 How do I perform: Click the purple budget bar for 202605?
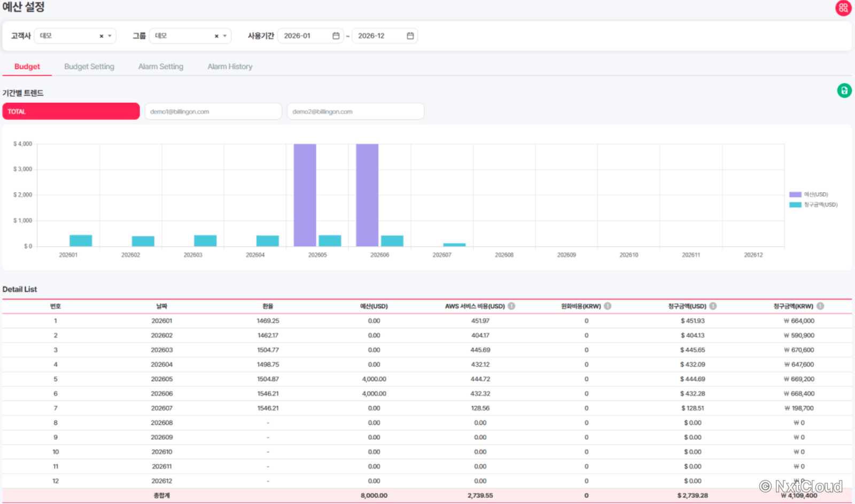point(305,195)
